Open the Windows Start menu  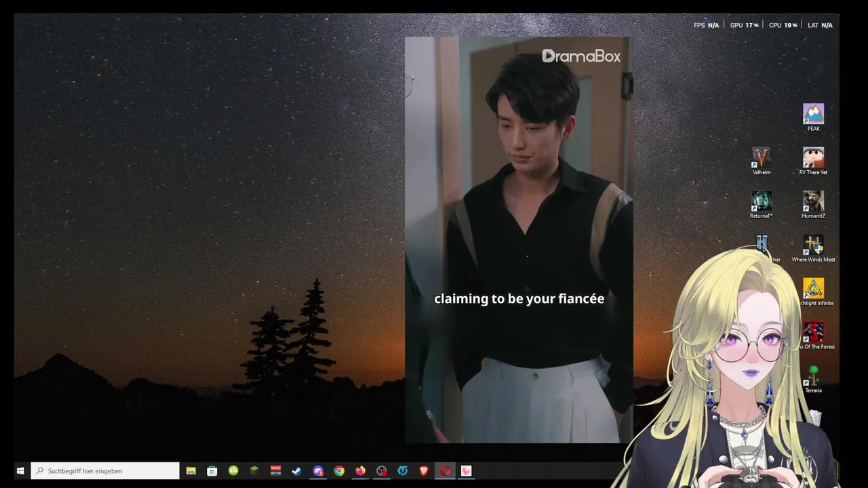(x=20, y=470)
